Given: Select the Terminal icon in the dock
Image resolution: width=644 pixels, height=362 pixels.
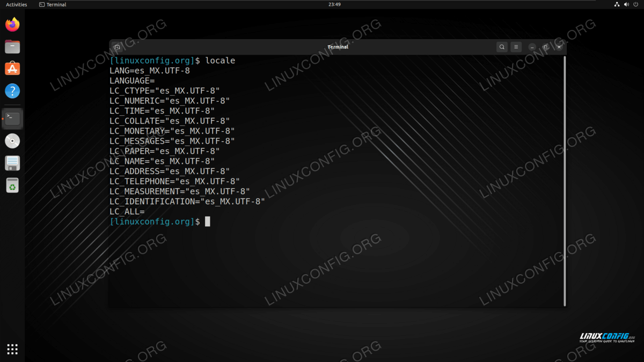Looking at the screenshot, I should [12, 119].
